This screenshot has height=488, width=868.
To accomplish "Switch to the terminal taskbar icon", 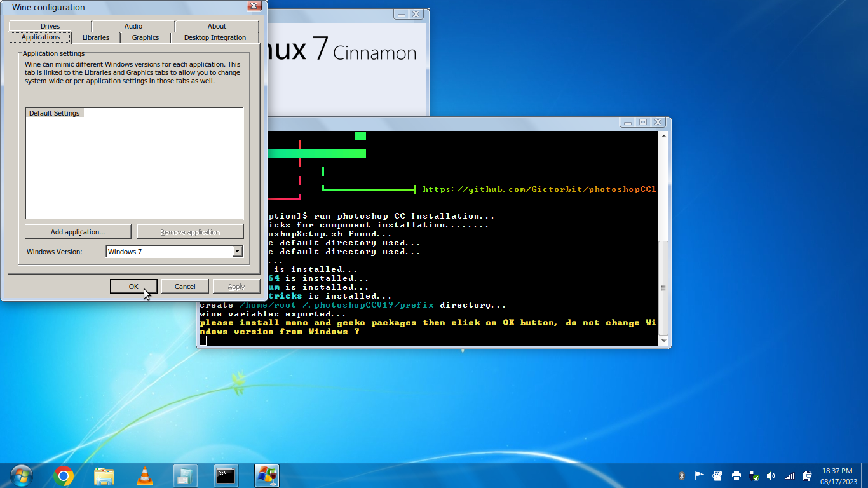I will 226,476.
